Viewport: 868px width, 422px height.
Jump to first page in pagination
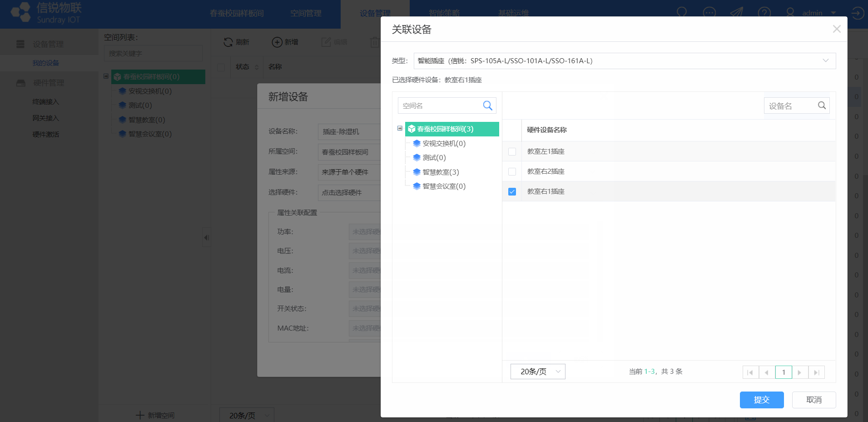tap(750, 372)
